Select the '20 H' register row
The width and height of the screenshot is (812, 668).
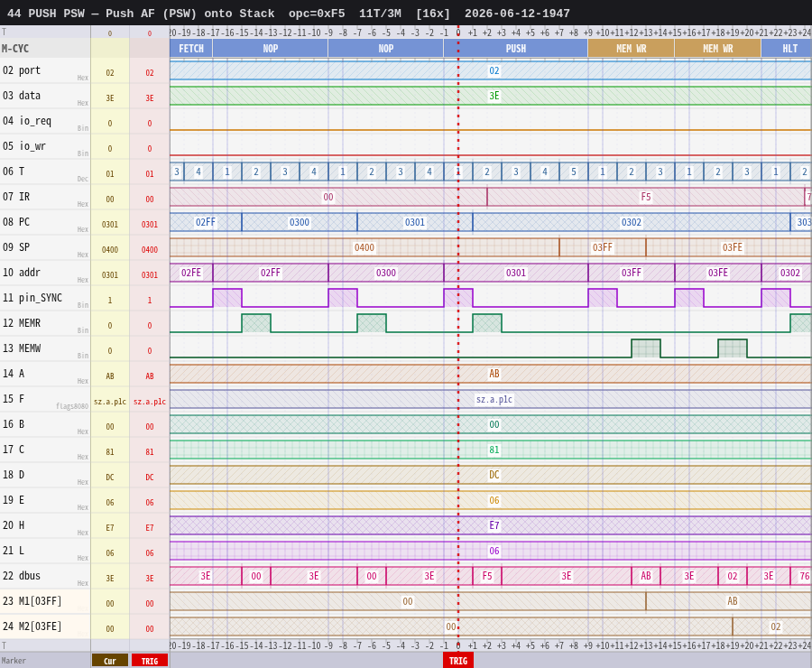(406, 525)
